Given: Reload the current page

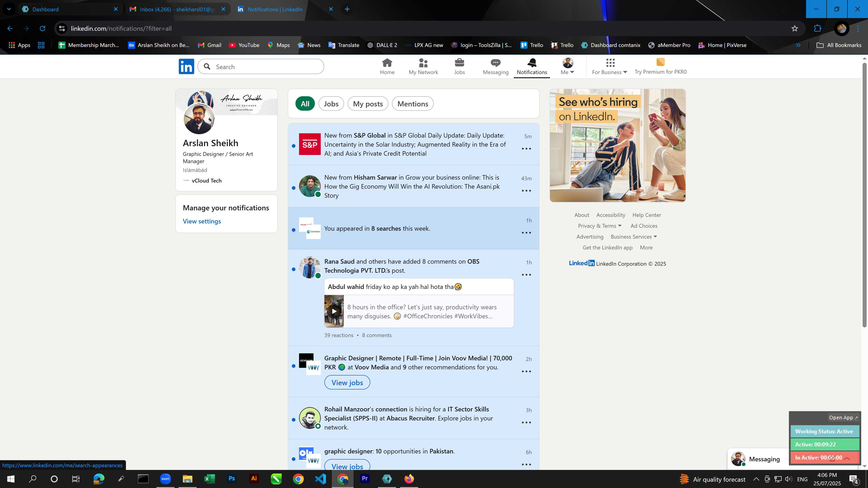Looking at the screenshot, I should click(x=42, y=29).
